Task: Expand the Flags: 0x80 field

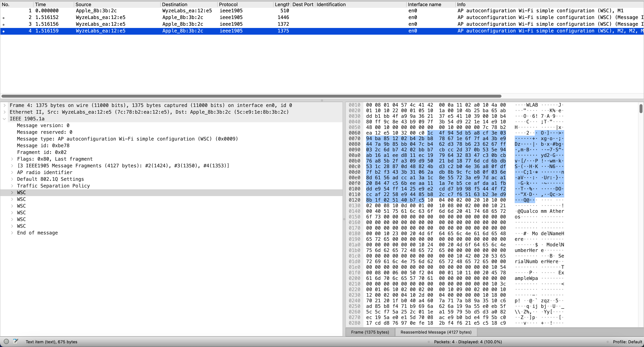Action: (x=12, y=159)
